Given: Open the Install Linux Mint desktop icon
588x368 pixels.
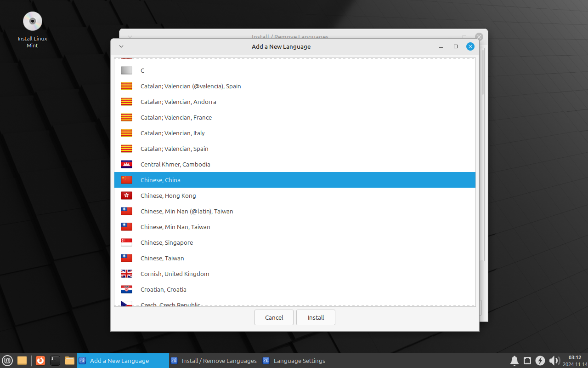Looking at the screenshot, I should pos(32,29).
